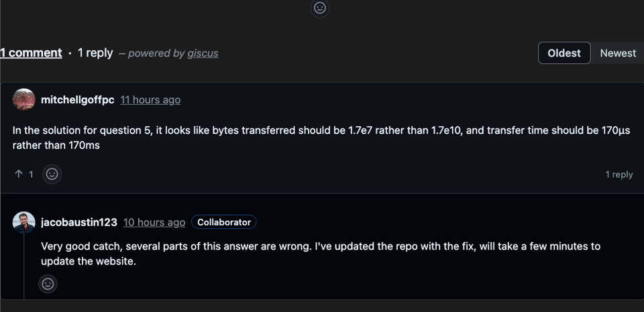Click the top emoji reaction smiley icon

(320, 8)
